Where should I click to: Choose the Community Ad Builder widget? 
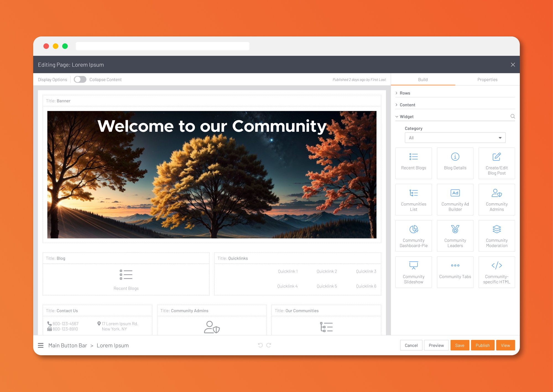point(455,199)
